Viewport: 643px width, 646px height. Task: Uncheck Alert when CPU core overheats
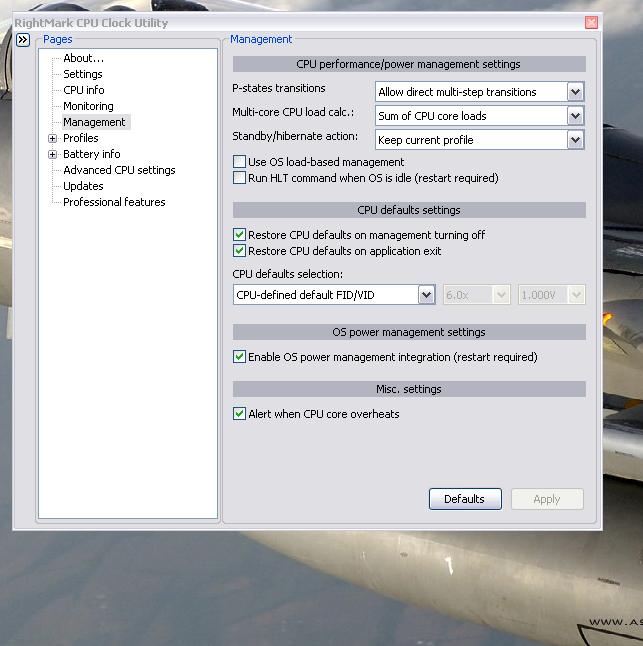(239, 414)
